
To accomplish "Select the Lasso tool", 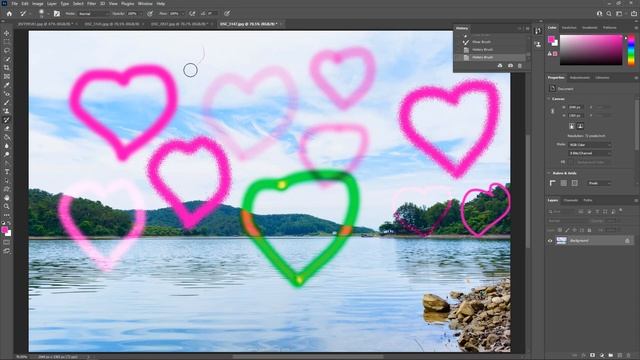I will [x=7, y=51].
